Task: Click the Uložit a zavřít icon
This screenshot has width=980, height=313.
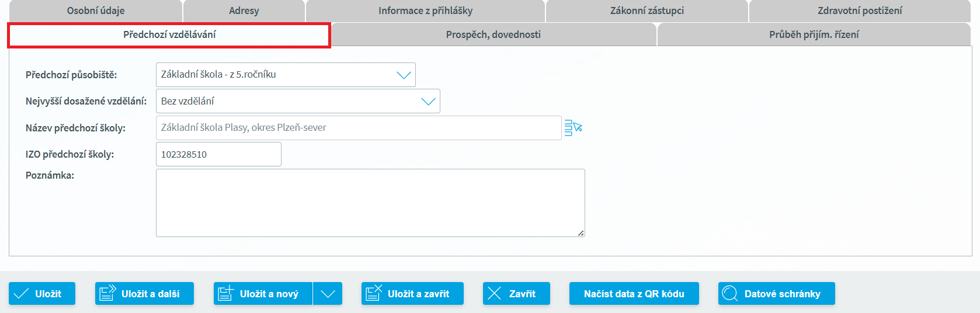Action: [x=374, y=293]
